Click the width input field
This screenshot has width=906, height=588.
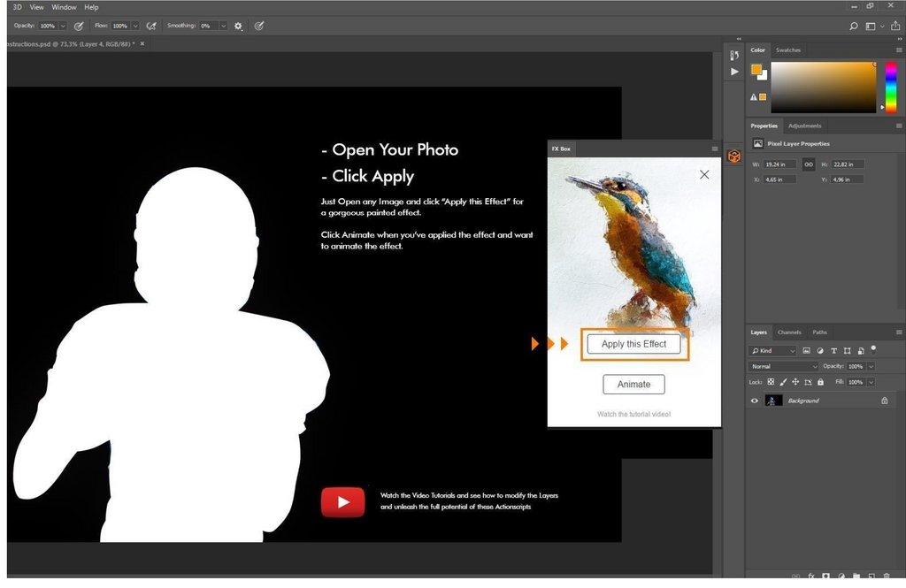click(780, 164)
